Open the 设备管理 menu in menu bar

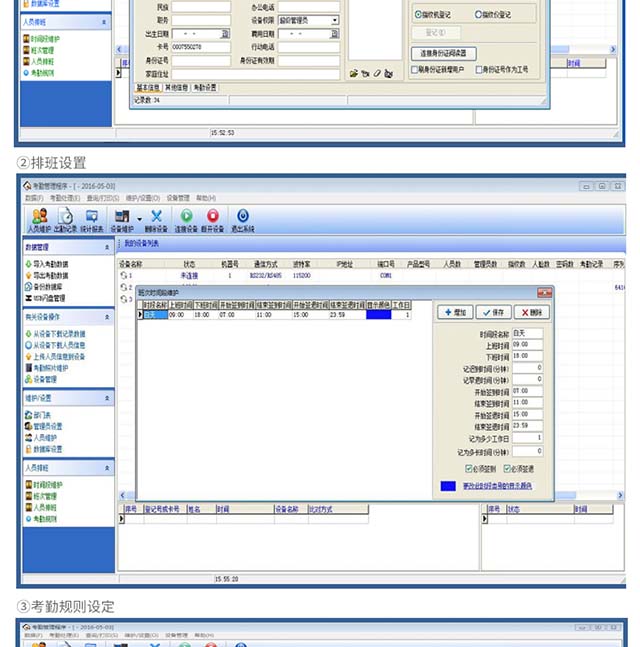[x=177, y=198]
